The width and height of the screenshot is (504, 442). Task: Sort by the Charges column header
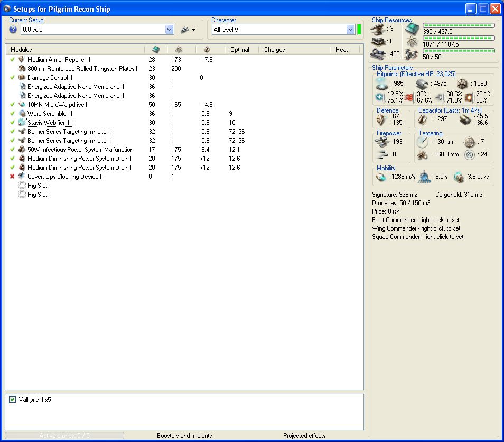(275, 50)
